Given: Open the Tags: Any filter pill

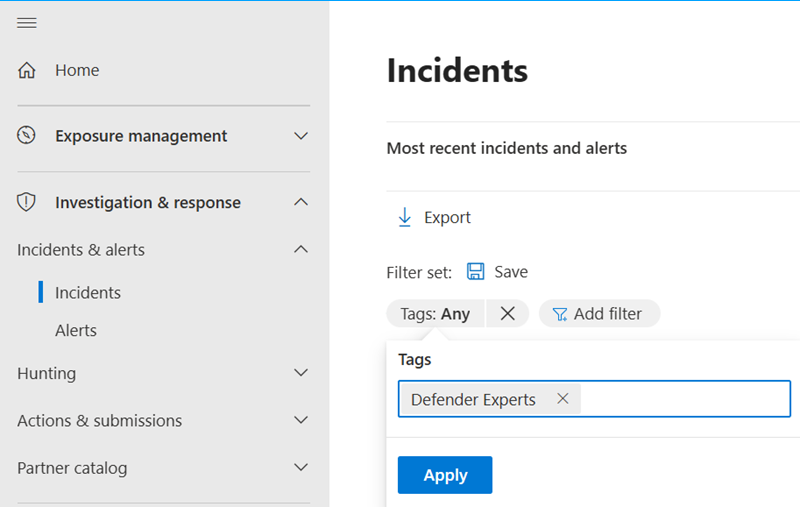Looking at the screenshot, I should 435,314.
